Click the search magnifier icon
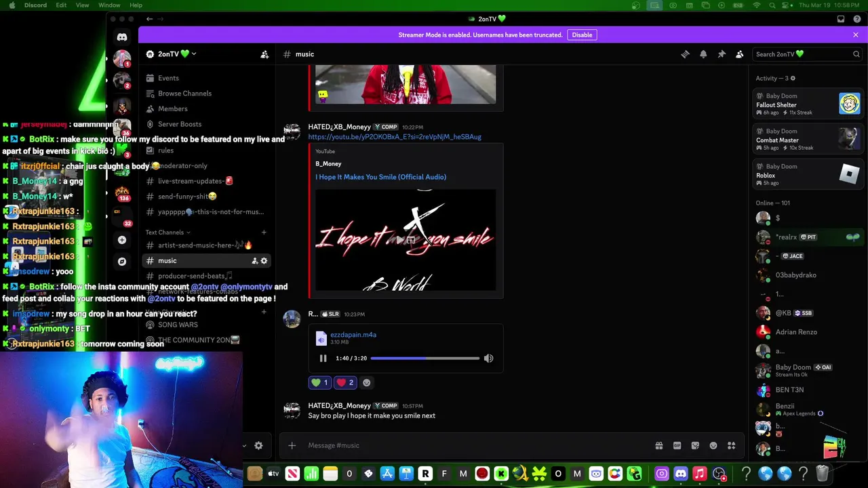 856,54
